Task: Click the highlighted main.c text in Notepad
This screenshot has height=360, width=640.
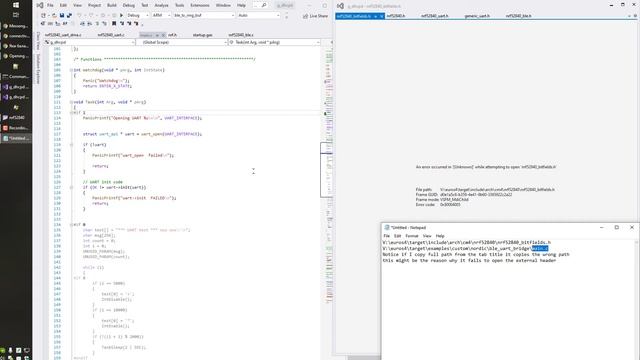Action: pyautogui.click(x=540, y=248)
